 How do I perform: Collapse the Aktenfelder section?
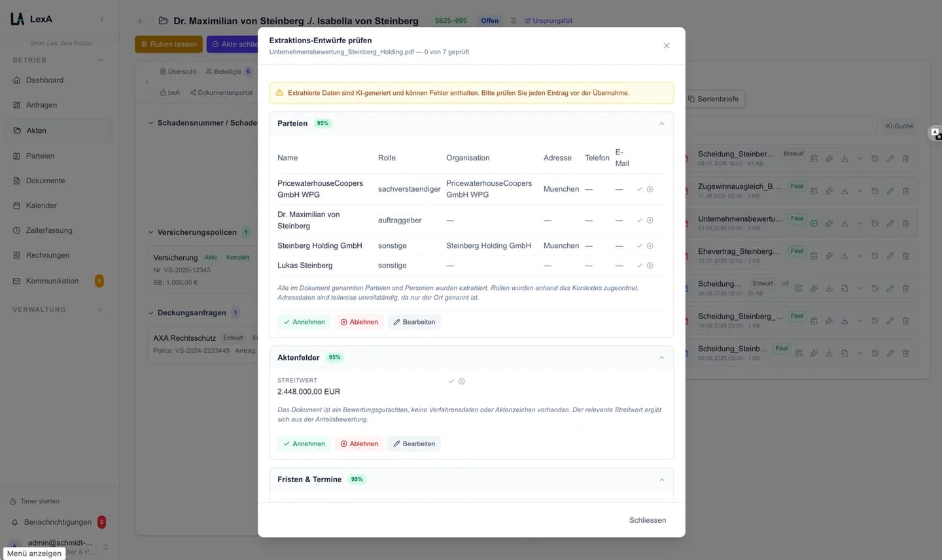(661, 358)
